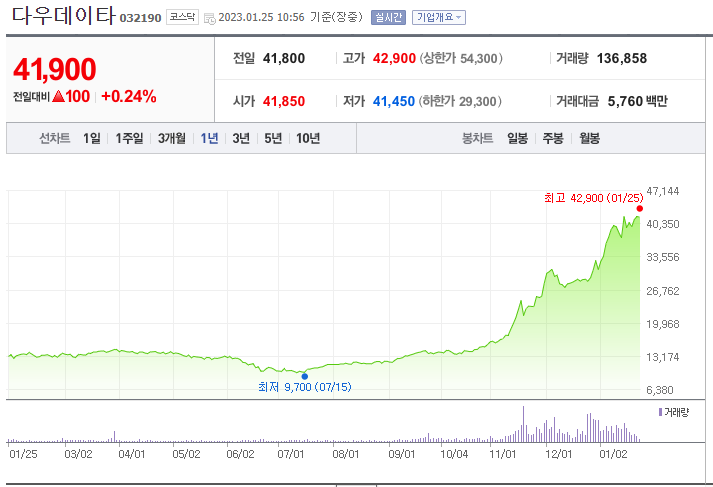Click the 저가 value 41,450
This screenshot has height=487, width=713.
coord(394,101)
